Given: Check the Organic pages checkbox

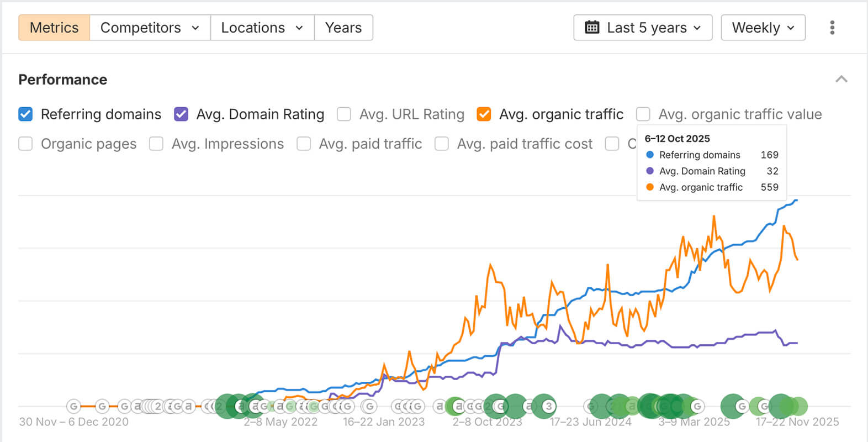Looking at the screenshot, I should (25, 144).
